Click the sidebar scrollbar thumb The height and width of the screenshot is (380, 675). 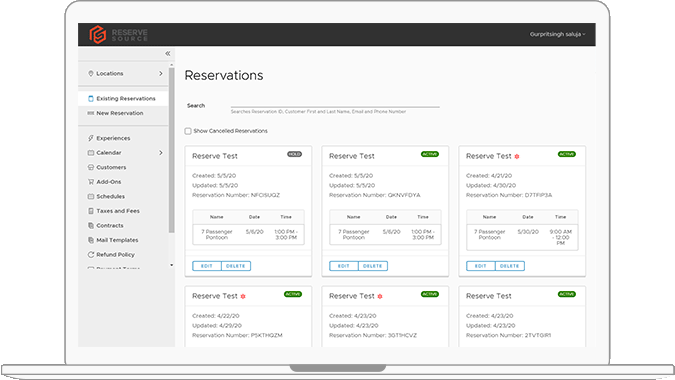171,151
